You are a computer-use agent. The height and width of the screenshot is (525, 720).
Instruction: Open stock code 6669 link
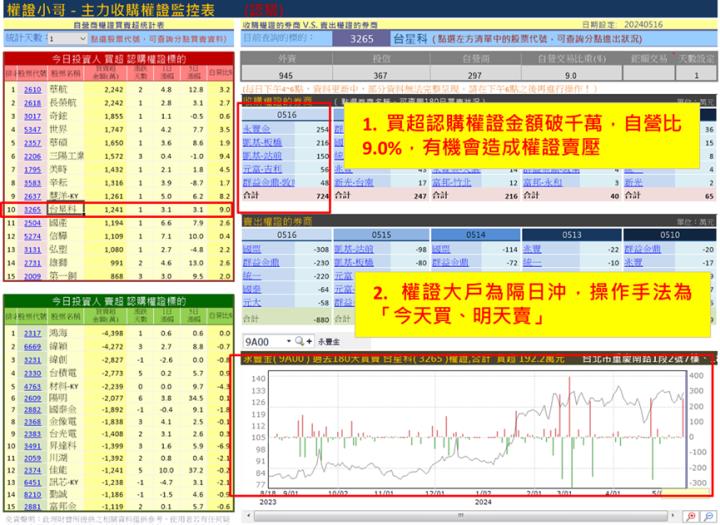(33, 346)
